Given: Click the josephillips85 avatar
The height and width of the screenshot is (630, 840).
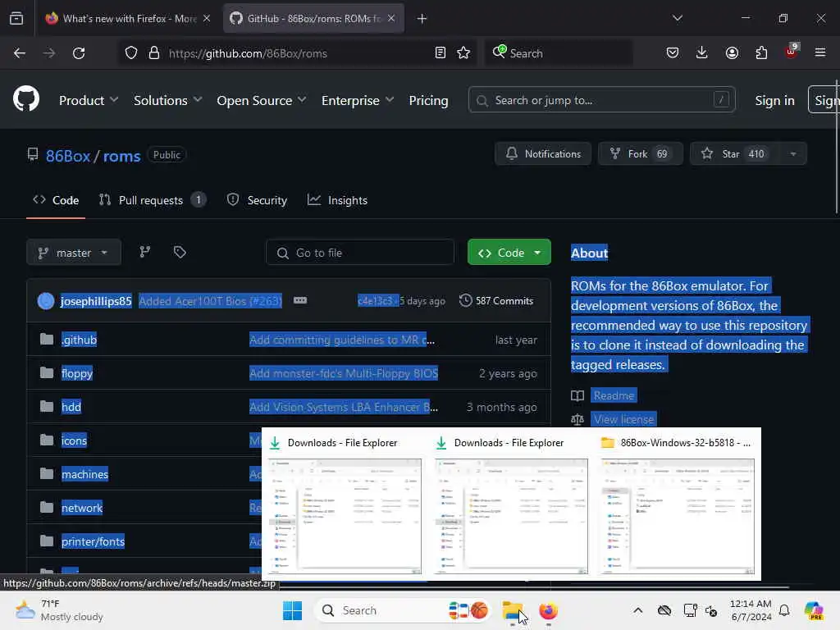Looking at the screenshot, I should point(46,301).
